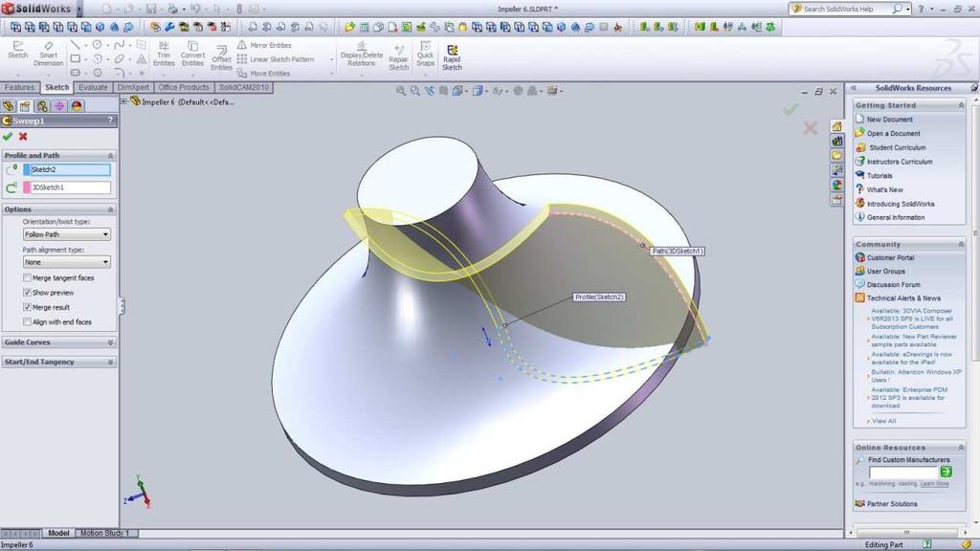The height and width of the screenshot is (551, 980).
Task: Switch to the FeatureManager design tree tab icon
Action: tap(8, 106)
